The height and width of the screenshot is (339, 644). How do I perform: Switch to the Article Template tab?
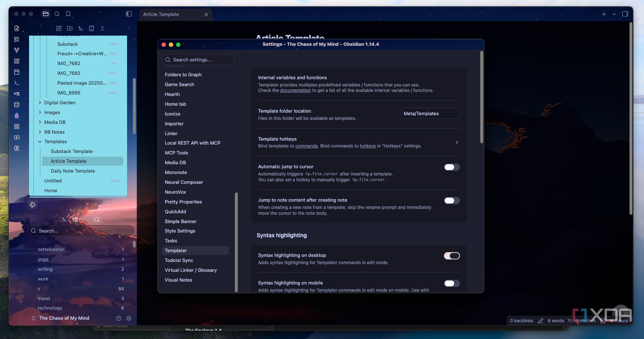176,15
